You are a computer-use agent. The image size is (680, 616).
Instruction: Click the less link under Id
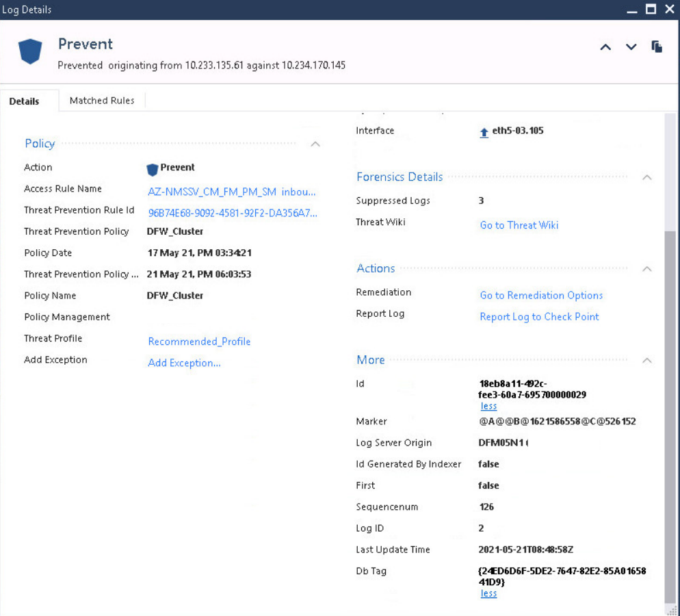pyautogui.click(x=488, y=406)
